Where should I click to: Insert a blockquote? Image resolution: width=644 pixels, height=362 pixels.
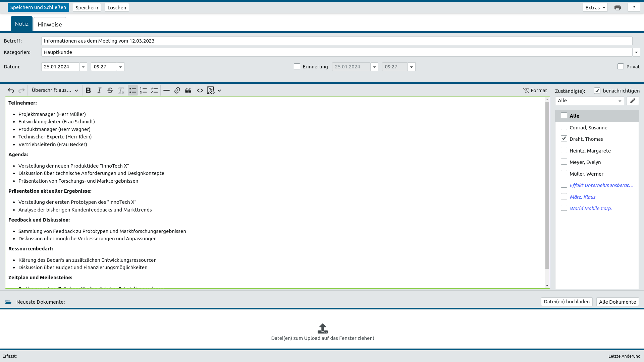pos(188,90)
